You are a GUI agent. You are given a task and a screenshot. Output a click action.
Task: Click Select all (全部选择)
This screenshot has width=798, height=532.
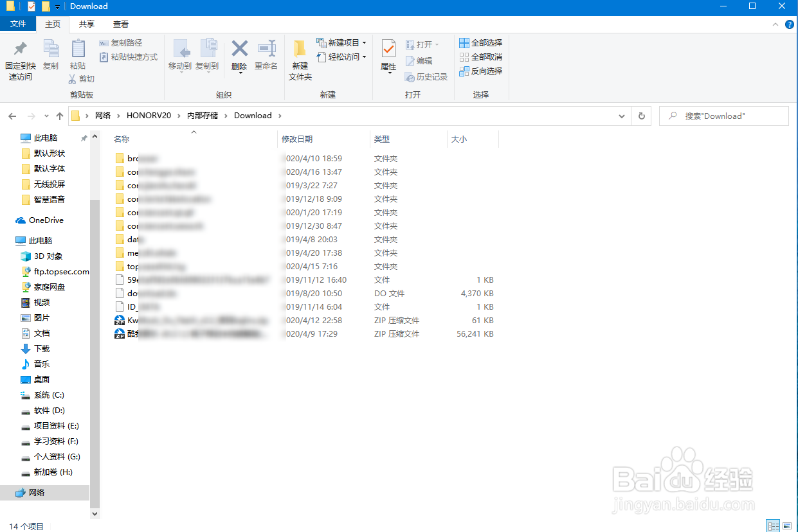481,43
